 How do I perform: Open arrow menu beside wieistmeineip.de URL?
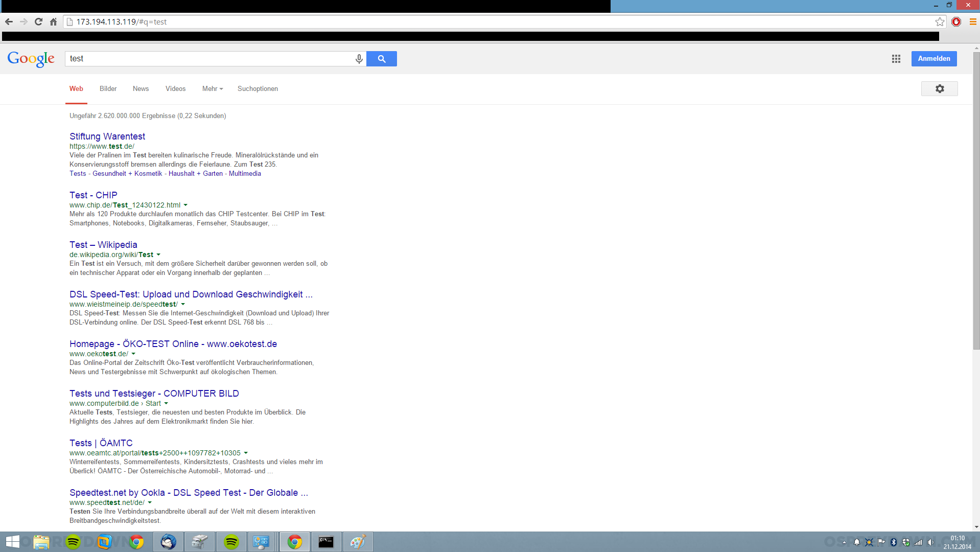click(x=183, y=304)
